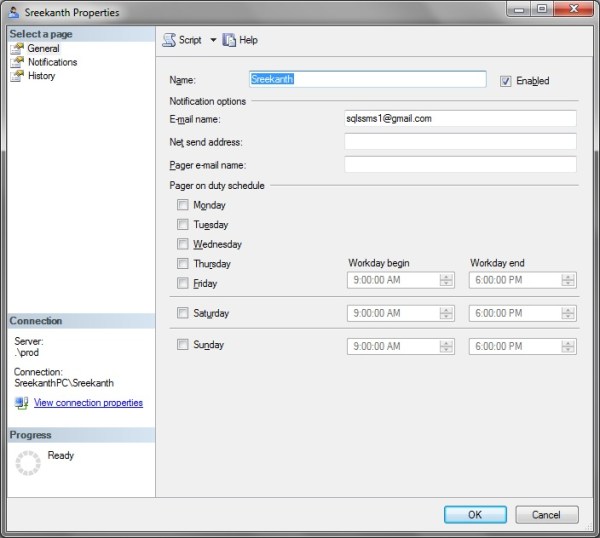Screen dimensions: 600x538
Task: Click the Help toolbar icon
Action: click(229, 40)
